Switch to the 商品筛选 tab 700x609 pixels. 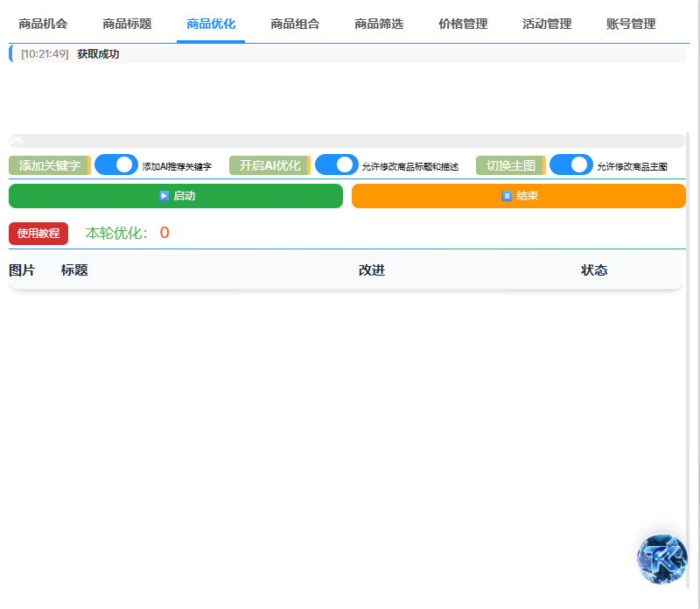[x=378, y=24]
